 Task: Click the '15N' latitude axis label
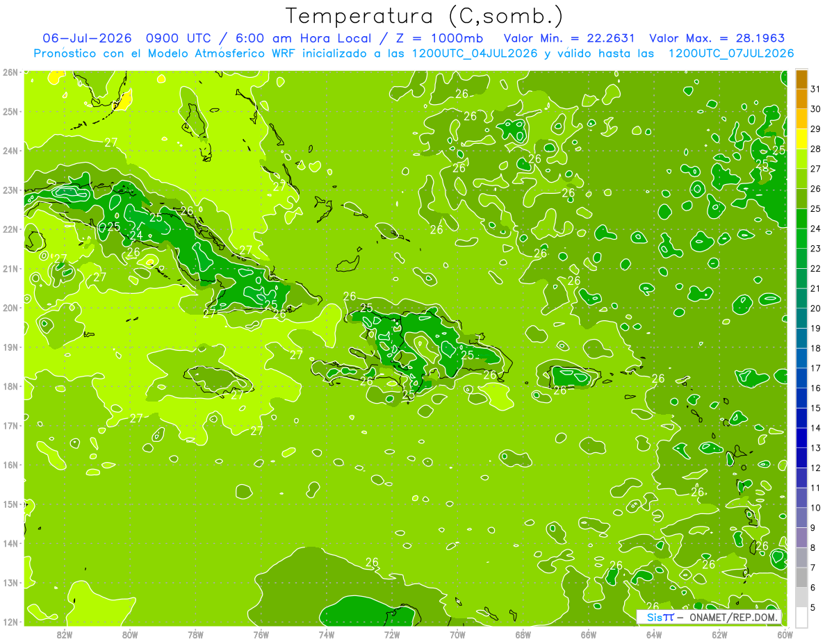[x=10, y=504]
